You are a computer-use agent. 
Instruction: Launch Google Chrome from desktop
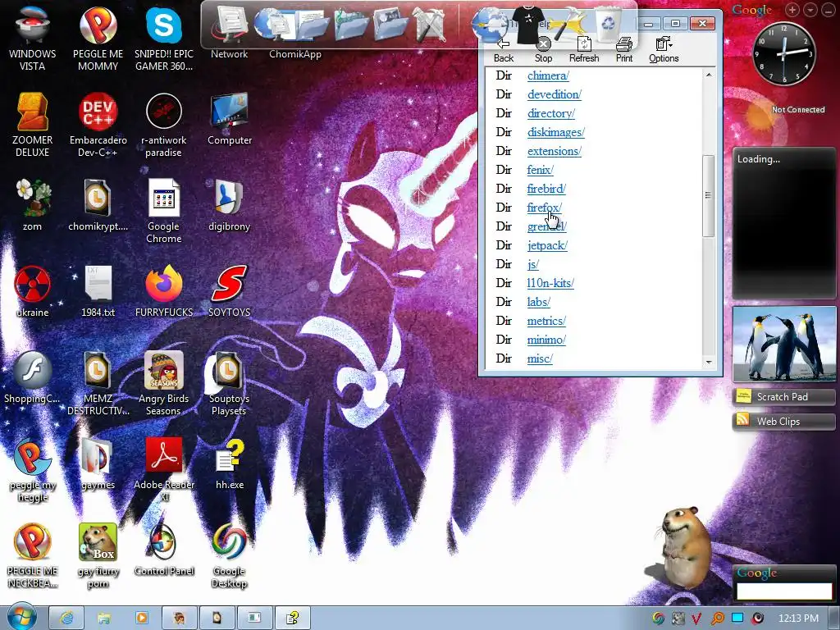[x=163, y=210]
